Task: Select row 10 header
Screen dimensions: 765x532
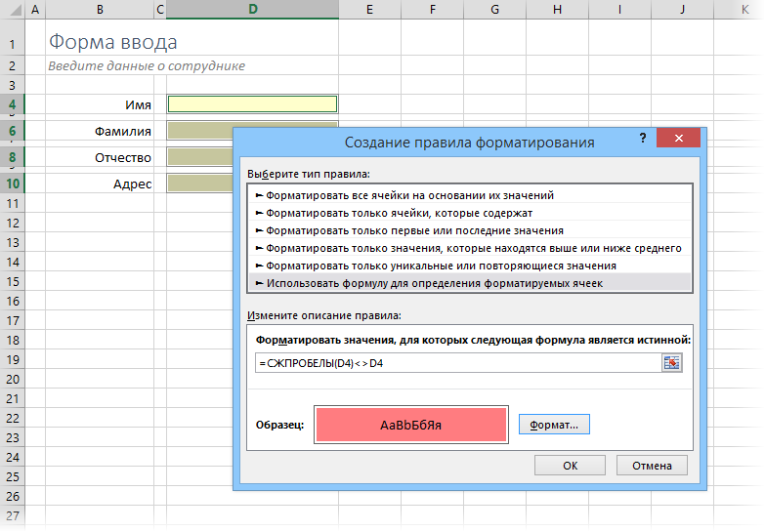Action: click(x=12, y=184)
